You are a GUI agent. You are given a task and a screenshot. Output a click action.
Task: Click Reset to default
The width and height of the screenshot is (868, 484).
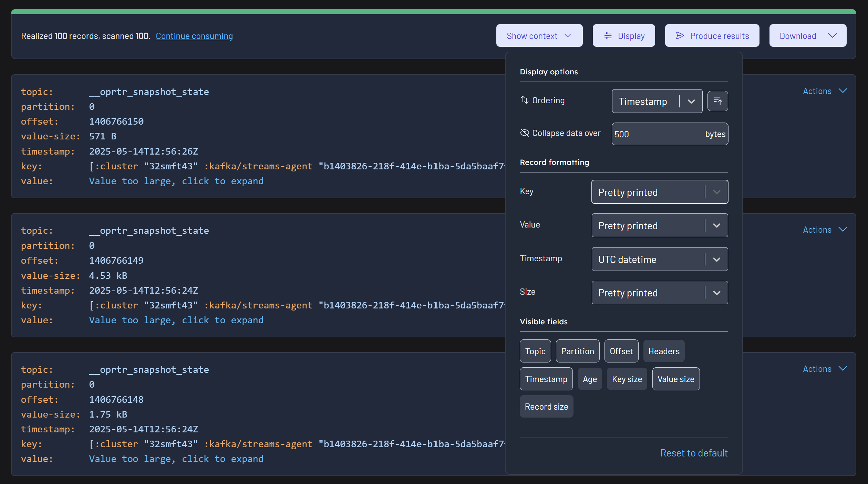point(694,453)
